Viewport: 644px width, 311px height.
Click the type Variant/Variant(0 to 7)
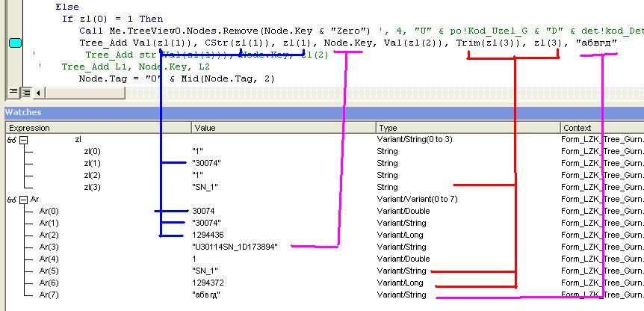[417, 199]
